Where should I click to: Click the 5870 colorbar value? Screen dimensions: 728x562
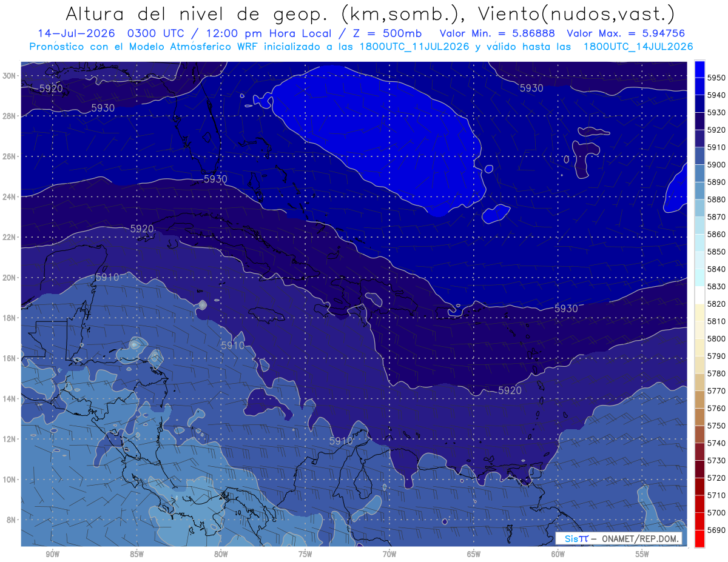(716, 216)
